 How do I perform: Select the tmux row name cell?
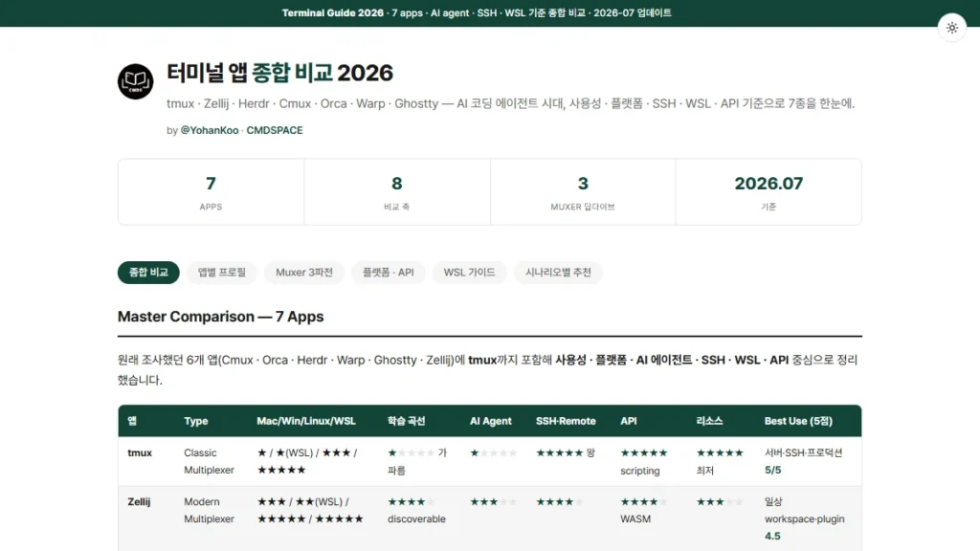coord(140,452)
